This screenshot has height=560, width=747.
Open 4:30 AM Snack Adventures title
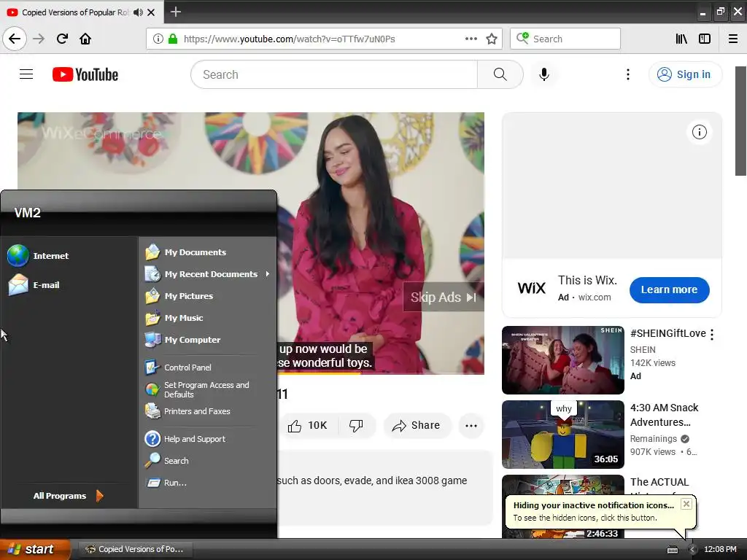pos(664,415)
